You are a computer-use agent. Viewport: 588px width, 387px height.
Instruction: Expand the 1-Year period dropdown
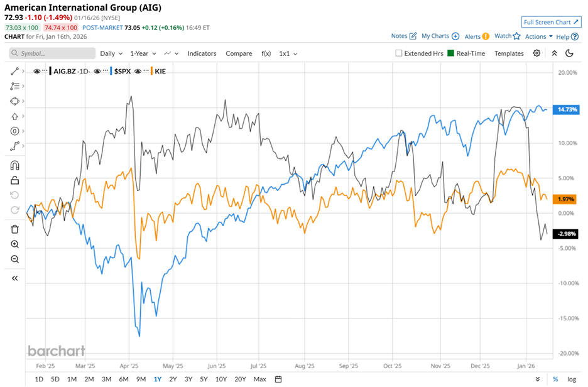tap(143, 53)
